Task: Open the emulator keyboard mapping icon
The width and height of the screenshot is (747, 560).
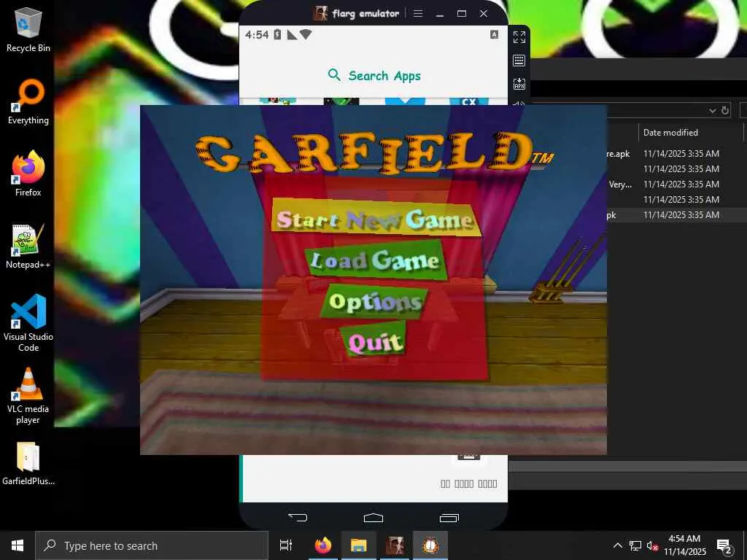Action: pos(519,61)
